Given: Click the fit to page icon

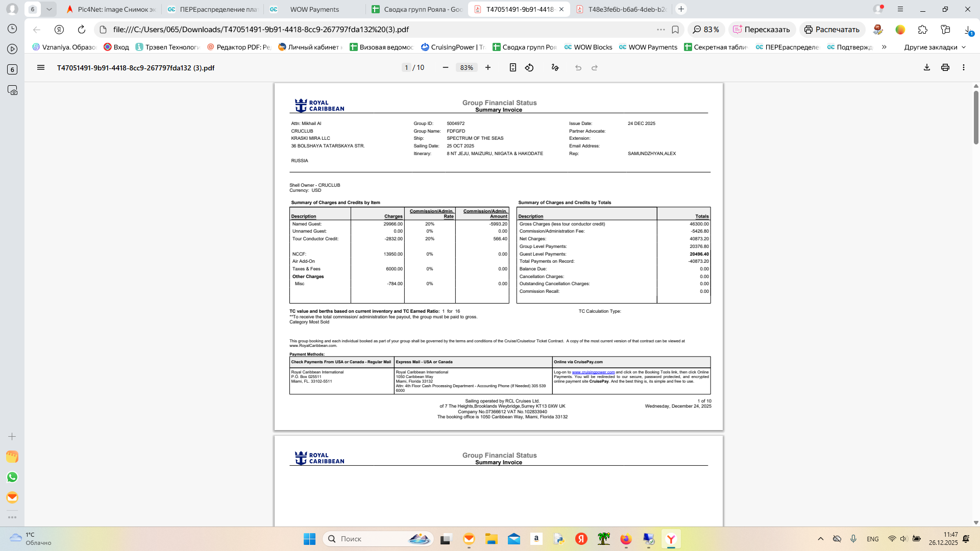Looking at the screenshot, I should 513,67.
